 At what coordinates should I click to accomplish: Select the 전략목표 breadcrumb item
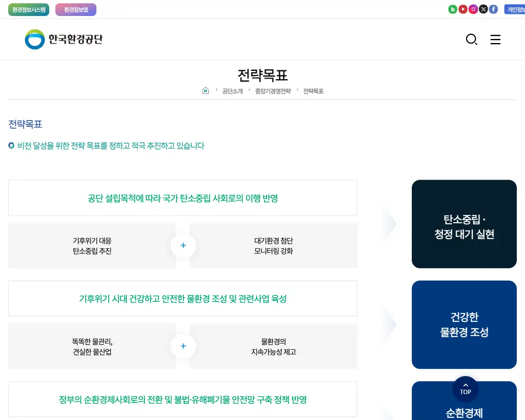click(313, 91)
